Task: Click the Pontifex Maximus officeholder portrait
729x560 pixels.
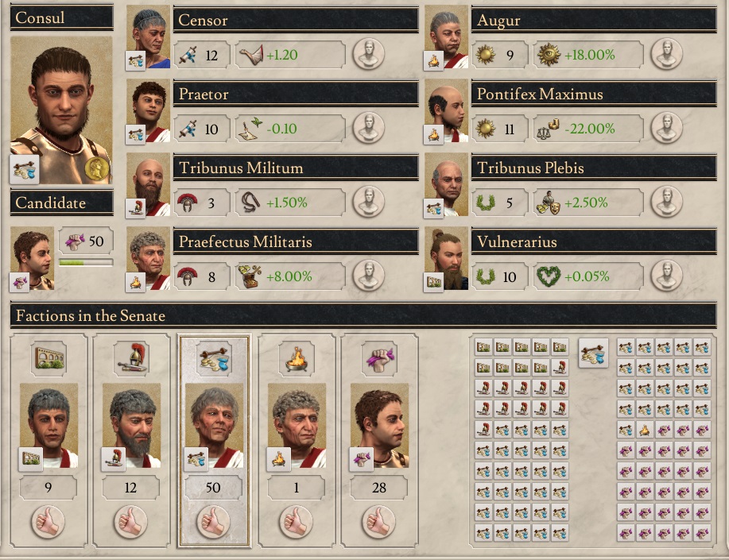Action: [446, 110]
